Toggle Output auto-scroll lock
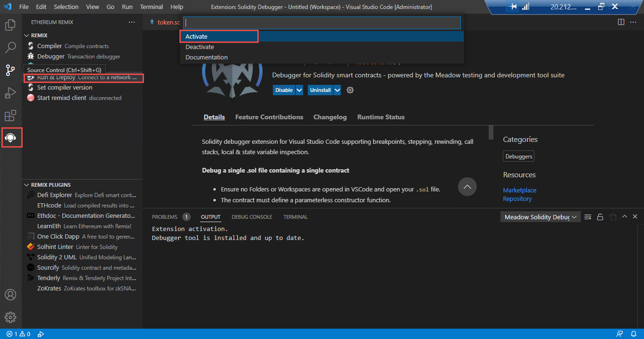Image resolution: width=644 pixels, height=339 pixels. [x=600, y=216]
